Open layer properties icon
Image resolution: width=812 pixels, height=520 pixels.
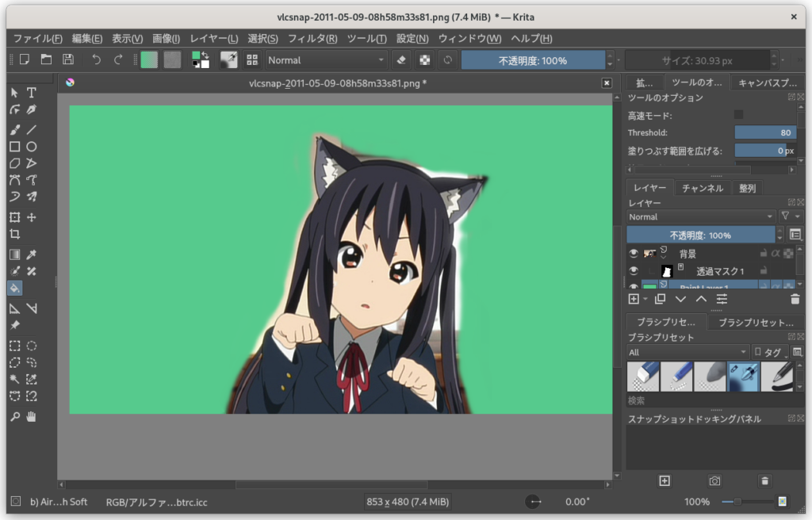pos(722,299)
